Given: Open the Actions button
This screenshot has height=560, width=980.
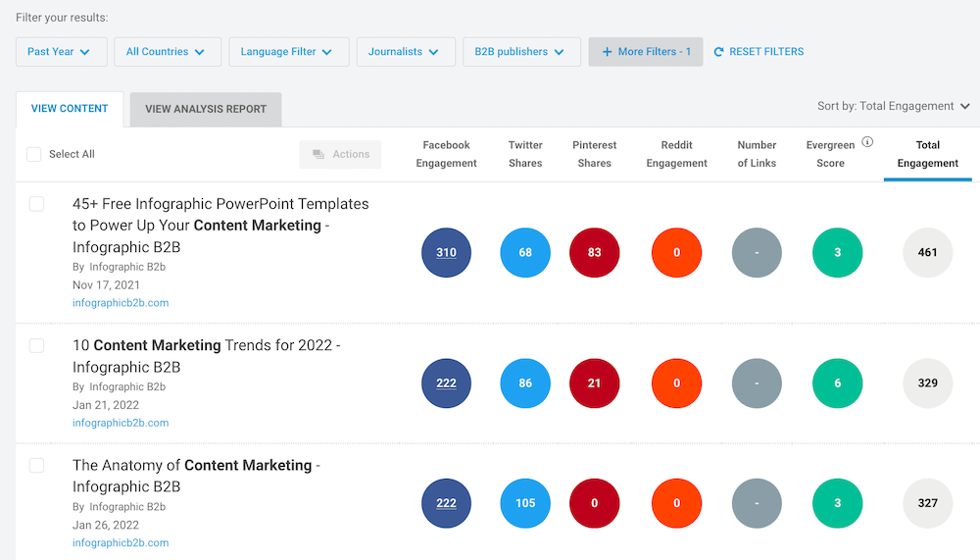Looking at the screenshot, I should point(340,154).
